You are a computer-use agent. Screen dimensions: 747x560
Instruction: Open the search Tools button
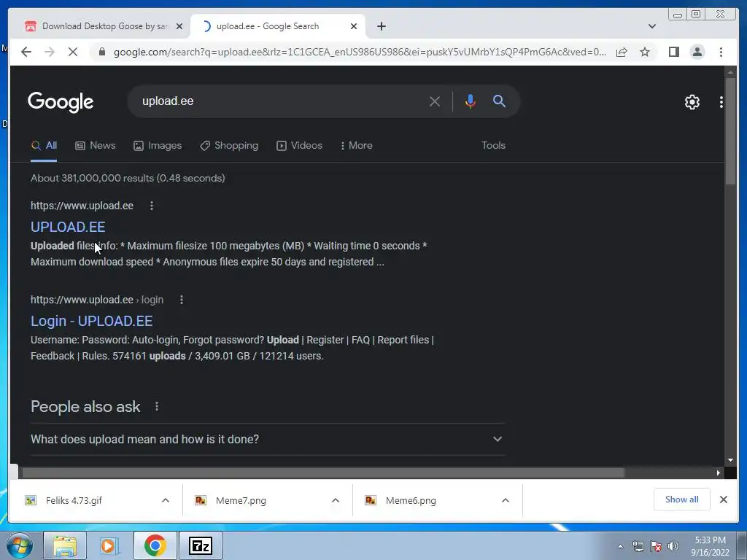tap(493, 146)
